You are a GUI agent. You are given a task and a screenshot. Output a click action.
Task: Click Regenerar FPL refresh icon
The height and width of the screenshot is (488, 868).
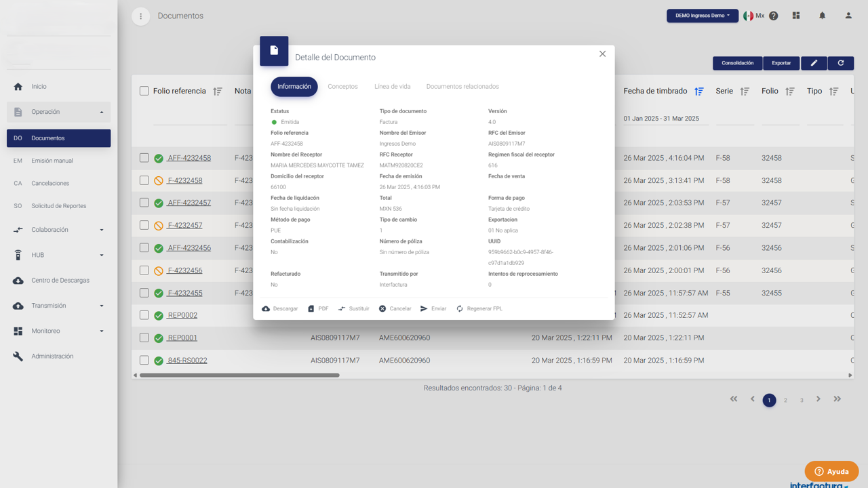[x=460, y=308]
